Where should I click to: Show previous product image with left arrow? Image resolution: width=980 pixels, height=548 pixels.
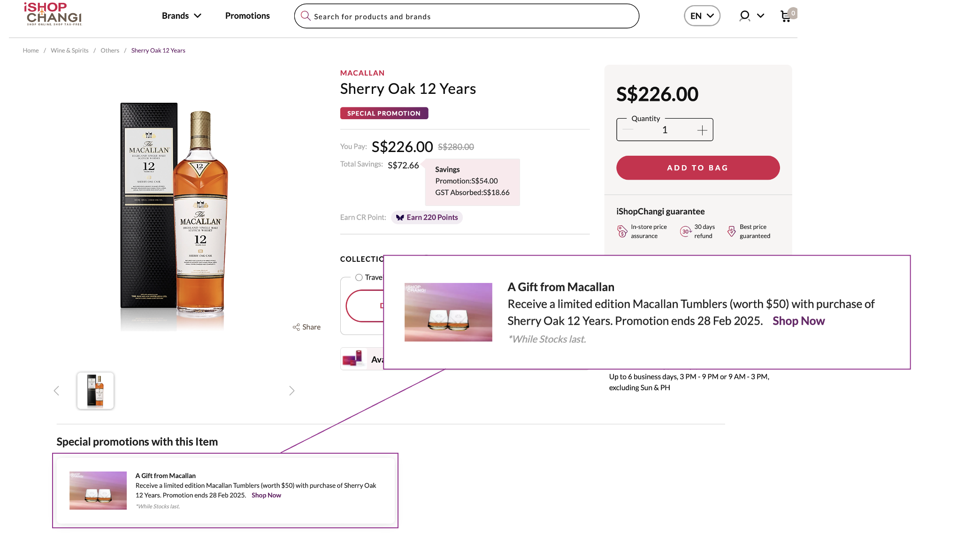click(56, 391)
